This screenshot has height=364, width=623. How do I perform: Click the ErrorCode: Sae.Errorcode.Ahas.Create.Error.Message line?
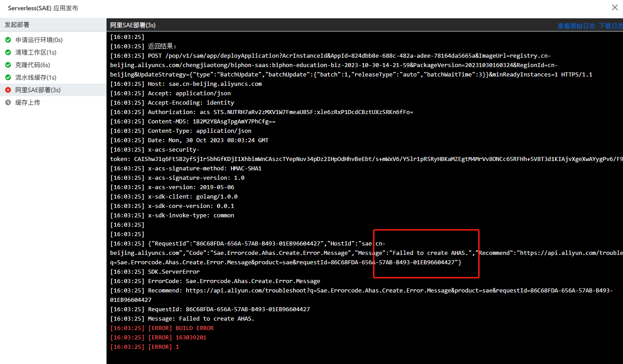pyautogui.click(x=215, y=281)
